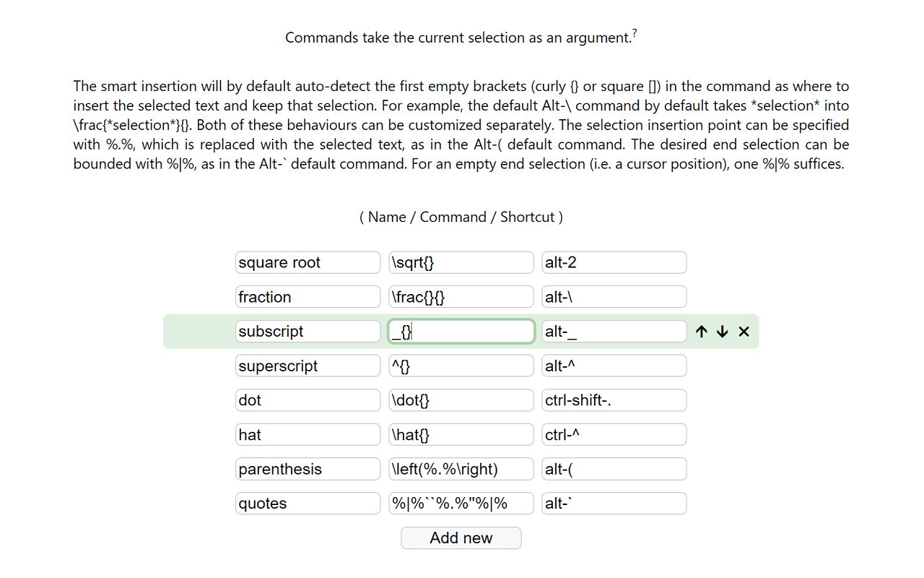
Task: Focus the alt-_ shortcut field
Action: click(614, 332)
